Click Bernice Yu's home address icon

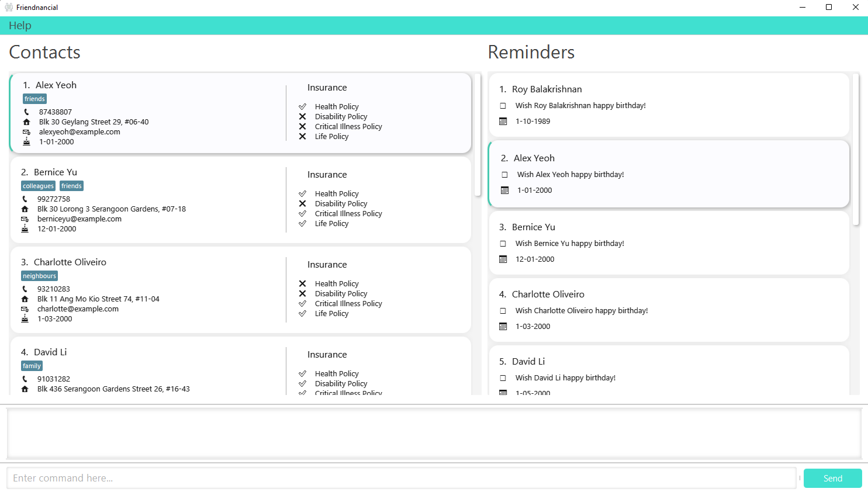coord(25,209)
